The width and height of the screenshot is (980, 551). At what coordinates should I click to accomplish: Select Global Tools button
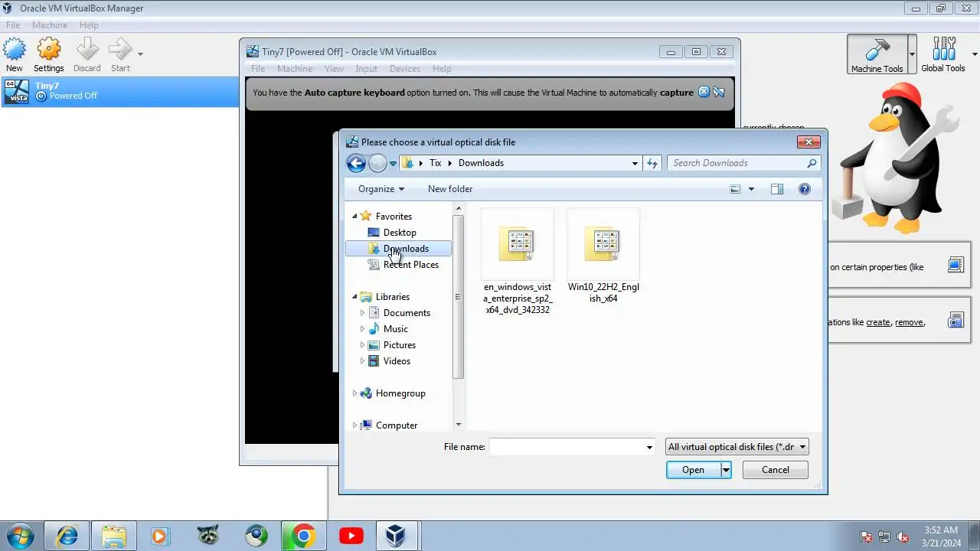click(x=943, y=55)
